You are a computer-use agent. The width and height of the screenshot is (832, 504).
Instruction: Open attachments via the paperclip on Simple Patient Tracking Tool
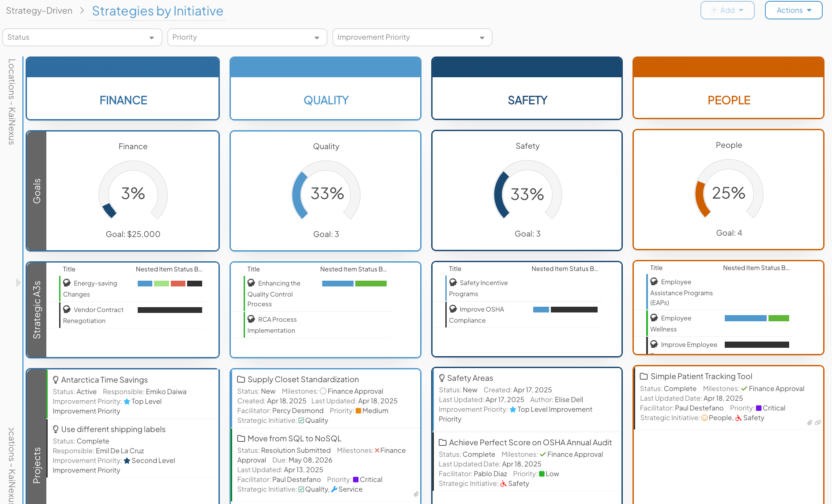(x=809, y=423)
